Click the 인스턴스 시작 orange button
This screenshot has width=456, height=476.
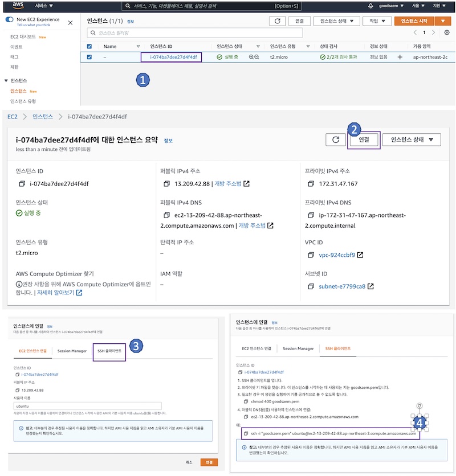pos(414,21)
